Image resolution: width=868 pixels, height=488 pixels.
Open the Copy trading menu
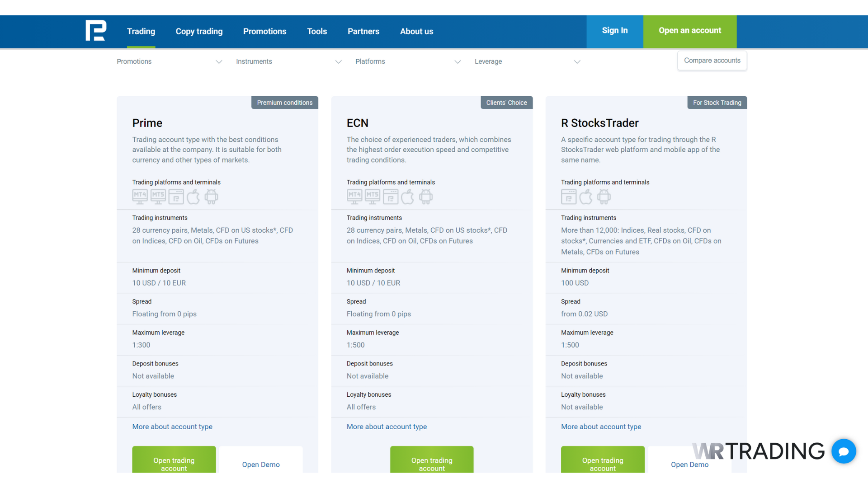pyautogui.click(x=199, y=31)
